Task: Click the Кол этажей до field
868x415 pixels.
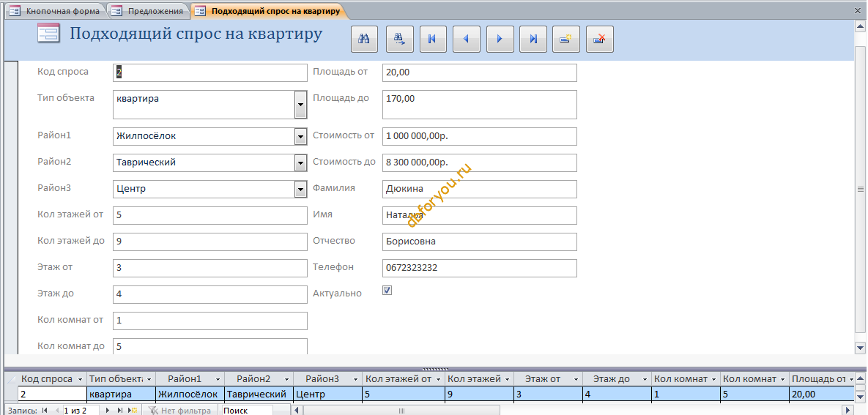Action: tap(209, 242)
